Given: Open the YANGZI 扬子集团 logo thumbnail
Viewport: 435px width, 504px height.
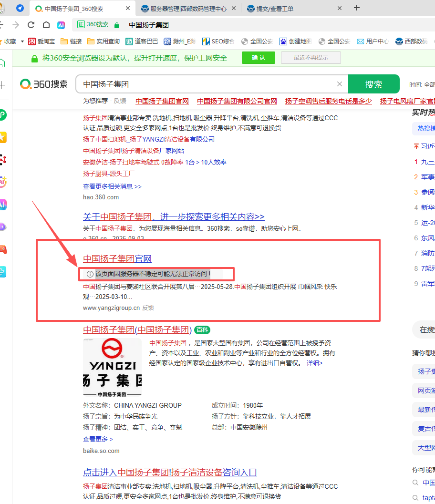Looking at the screenshot, I should pos(112,368).
